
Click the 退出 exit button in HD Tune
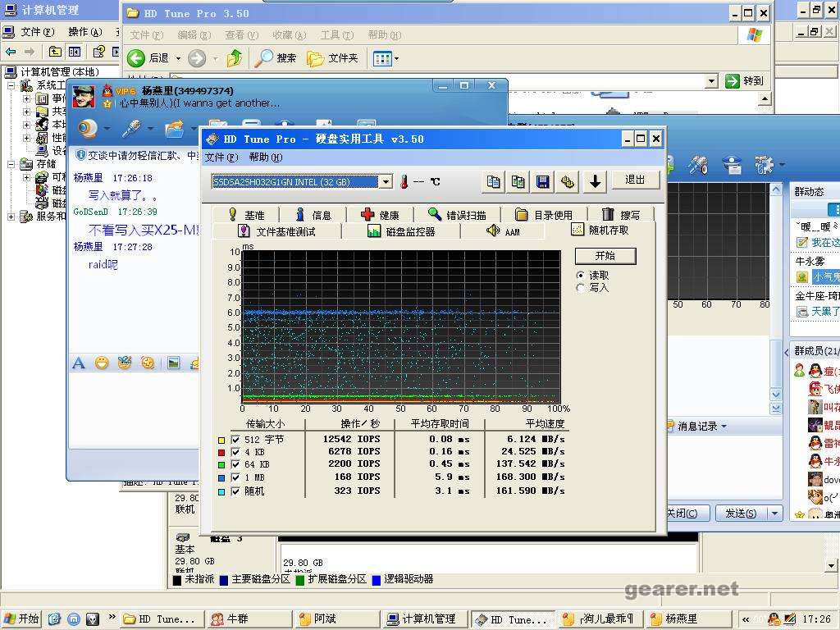636,180
